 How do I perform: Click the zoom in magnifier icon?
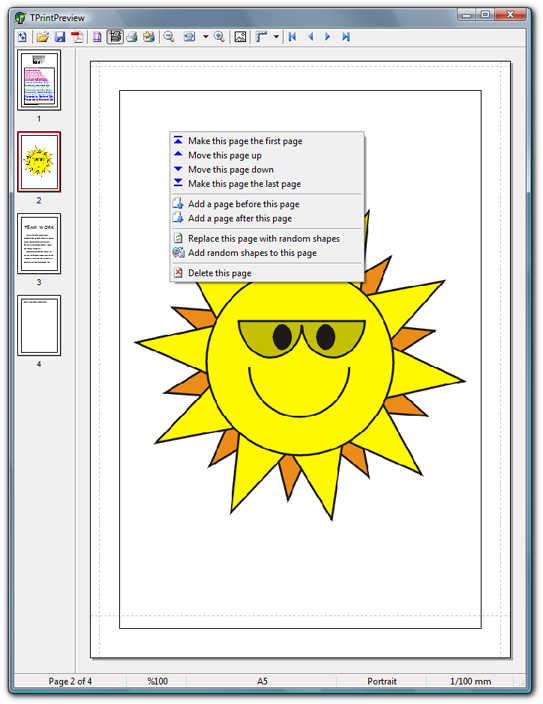[x=219, y=37]
